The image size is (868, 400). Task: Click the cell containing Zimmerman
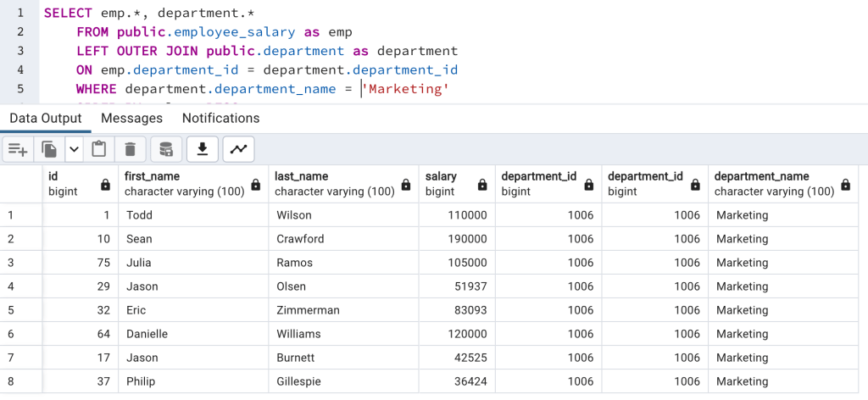[308, 310]
